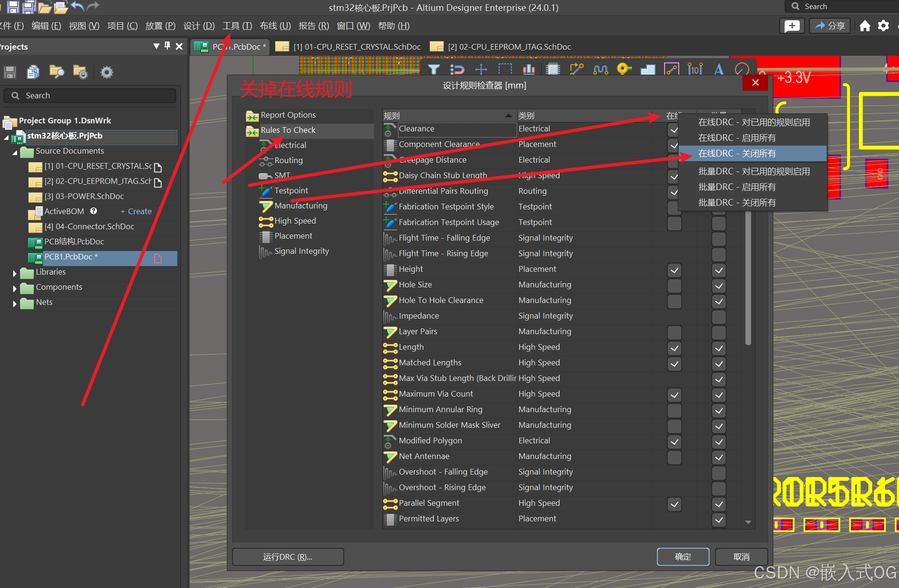Collapse the stm32核心板.PrjPcb project node
The width and height of the screenshot is (899, 588).
tap(6, 137)
